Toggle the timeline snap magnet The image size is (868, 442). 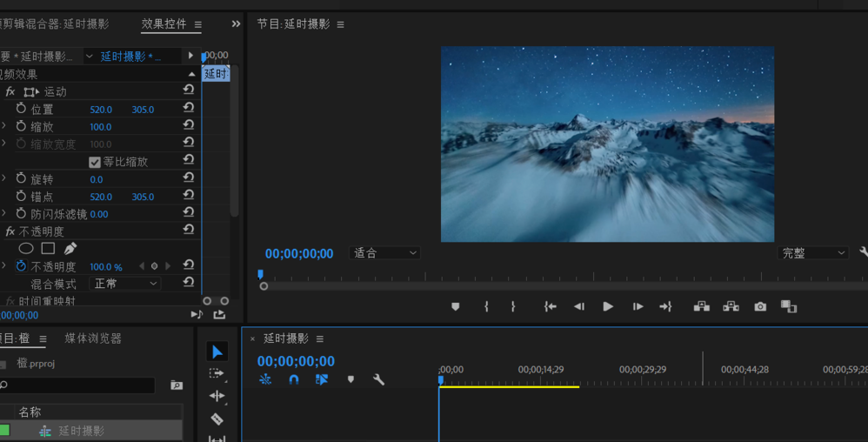pos(294,379)
